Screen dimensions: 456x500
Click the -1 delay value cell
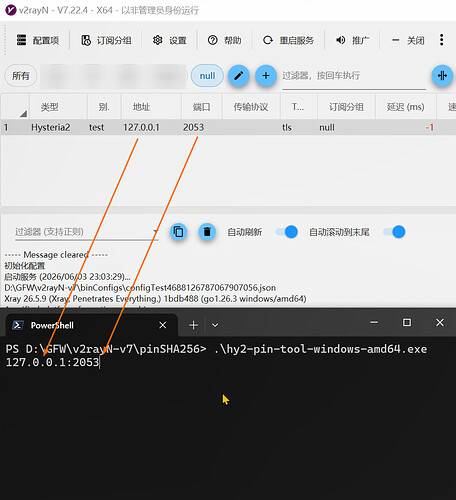[x=430, y=127]
